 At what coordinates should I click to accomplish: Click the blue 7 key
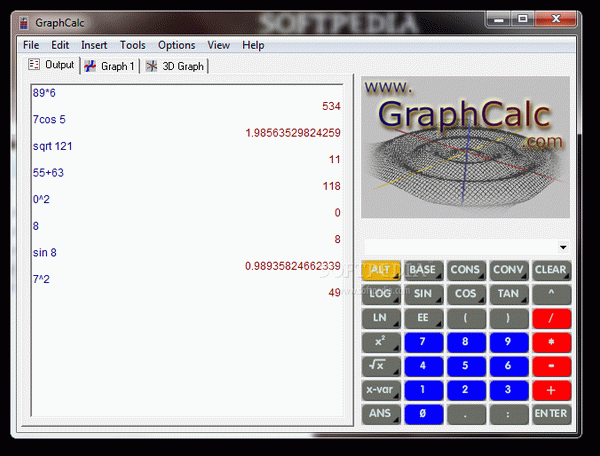[x=423, y=342]
